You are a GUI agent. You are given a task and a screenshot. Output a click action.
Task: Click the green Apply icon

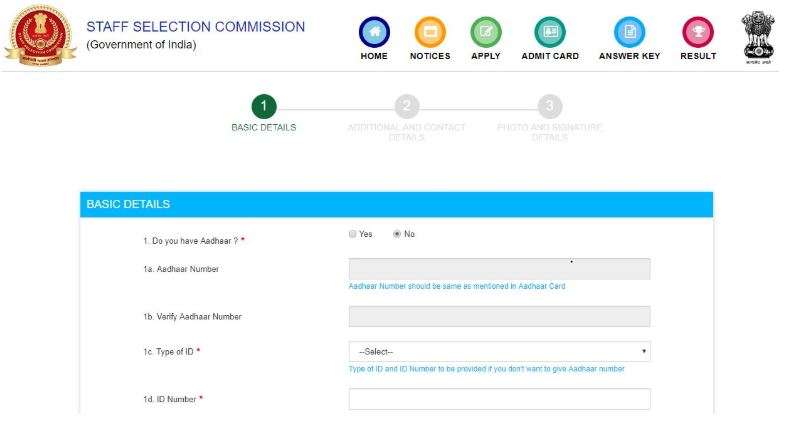pos(486,32)
